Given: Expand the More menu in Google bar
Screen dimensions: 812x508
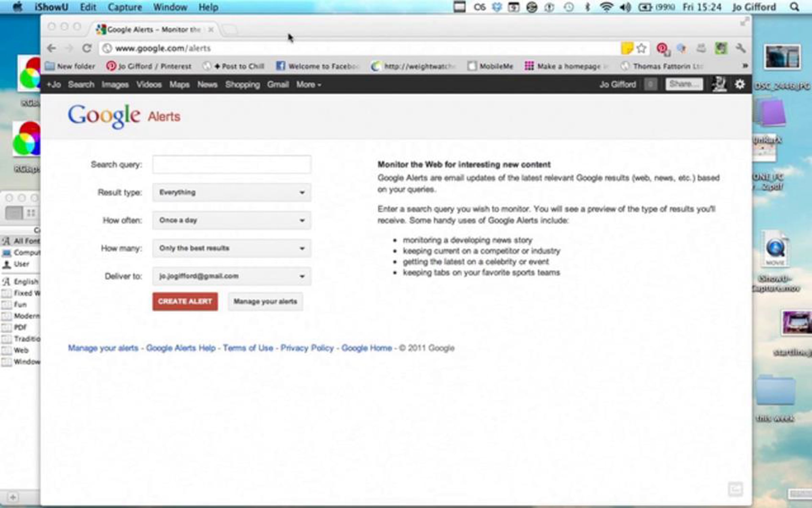Looking at the screenshot, I should (x=309, y=84).
